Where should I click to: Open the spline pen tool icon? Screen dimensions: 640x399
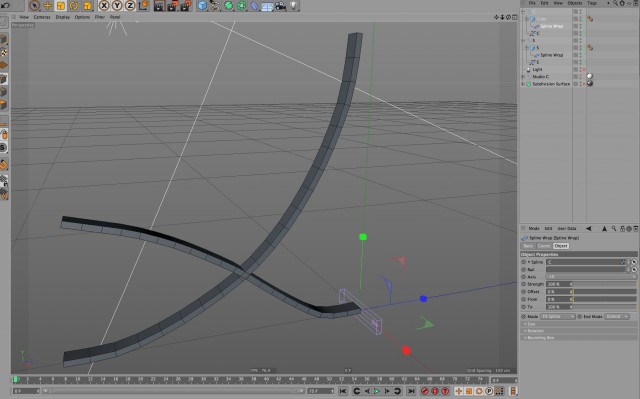[x=215, y=5]
